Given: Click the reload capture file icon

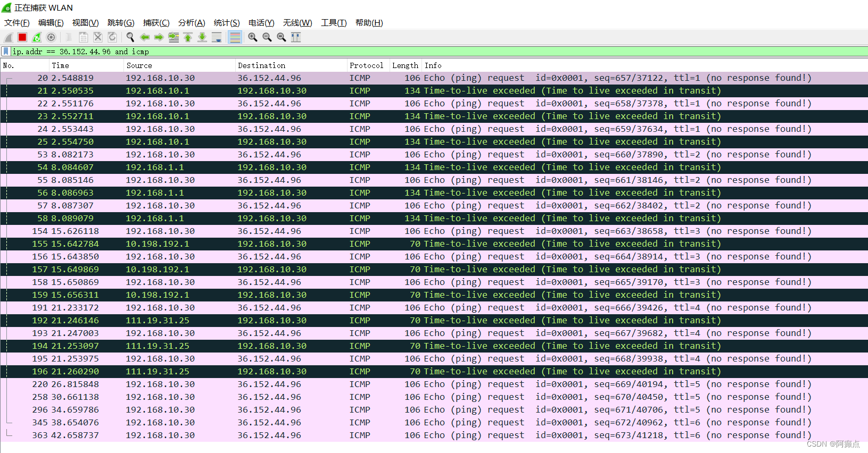Looking at the screenshot, I should [x=112, y=37].
